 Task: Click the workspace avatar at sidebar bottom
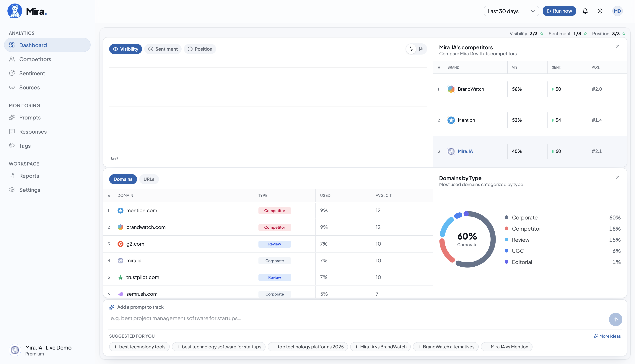15,350
